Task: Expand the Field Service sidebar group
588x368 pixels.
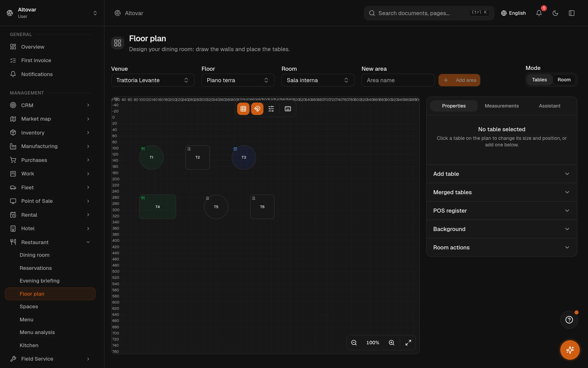Action: click(x=50, y=359)
